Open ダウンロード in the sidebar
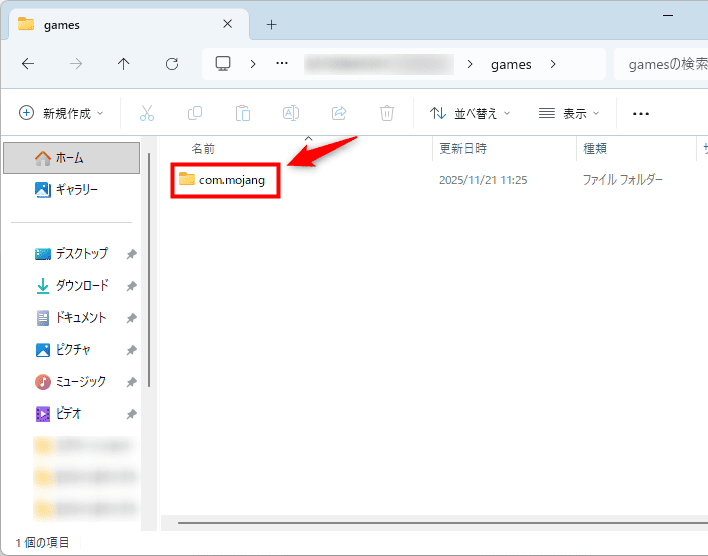The width and height of the screenshot is (708, 556). point(71,286)
